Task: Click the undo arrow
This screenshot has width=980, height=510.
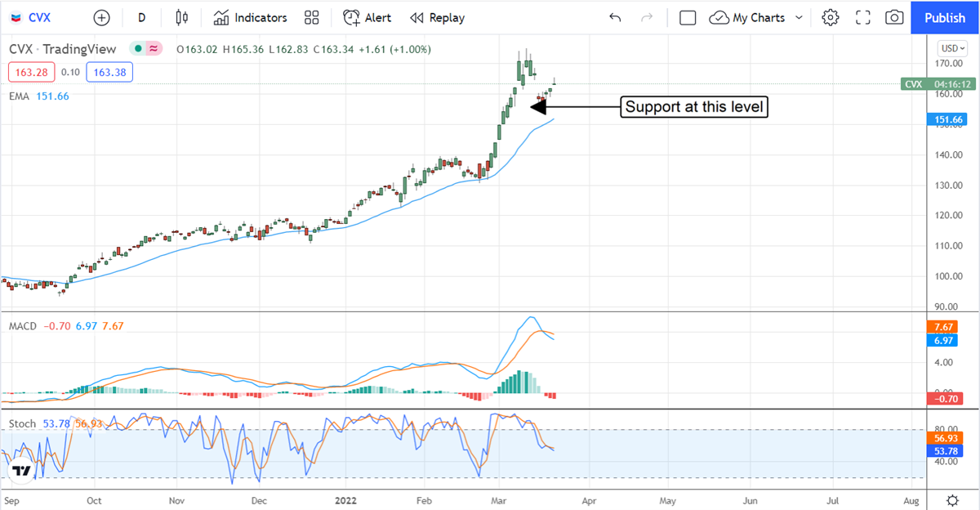Action: (x=615, y=17)
